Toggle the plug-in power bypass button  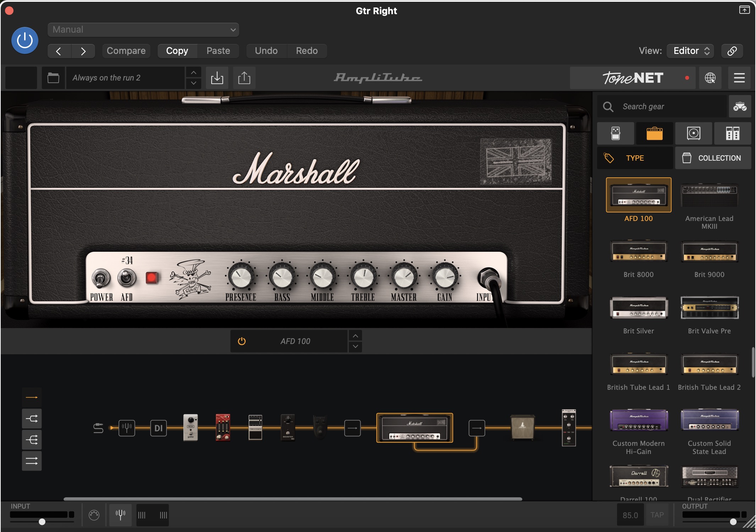(x=25, y=40)
